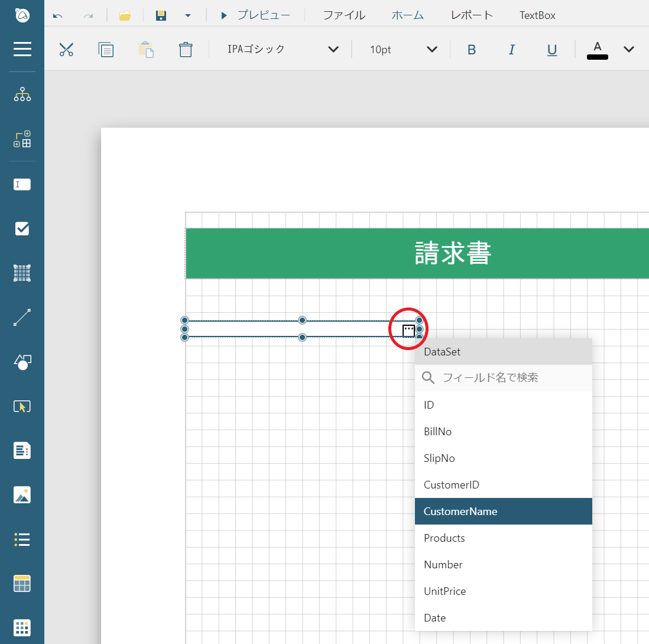Choose the Number field
The width and height of the screenshot is (649, 644).
(x=504, y=564)
